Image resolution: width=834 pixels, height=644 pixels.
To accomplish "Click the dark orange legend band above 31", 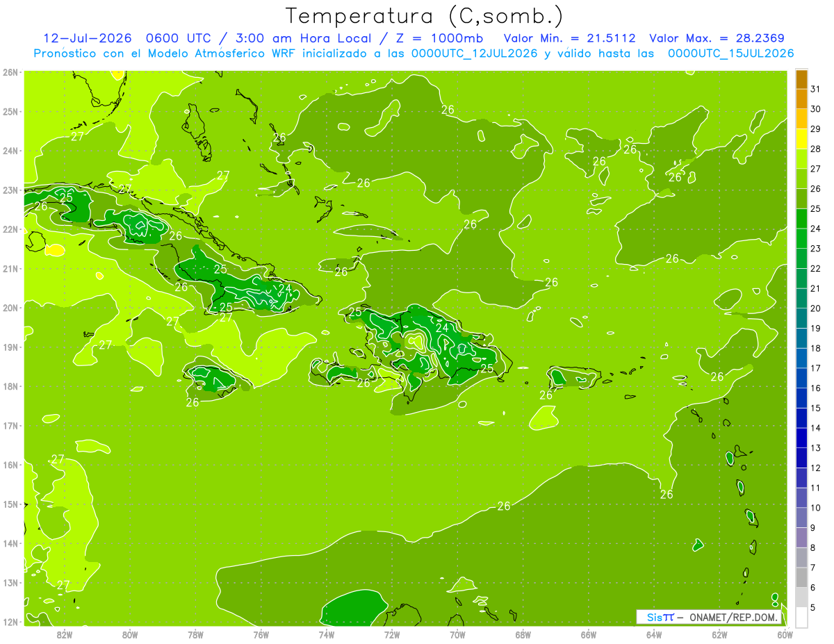I will tap(801, 80).
